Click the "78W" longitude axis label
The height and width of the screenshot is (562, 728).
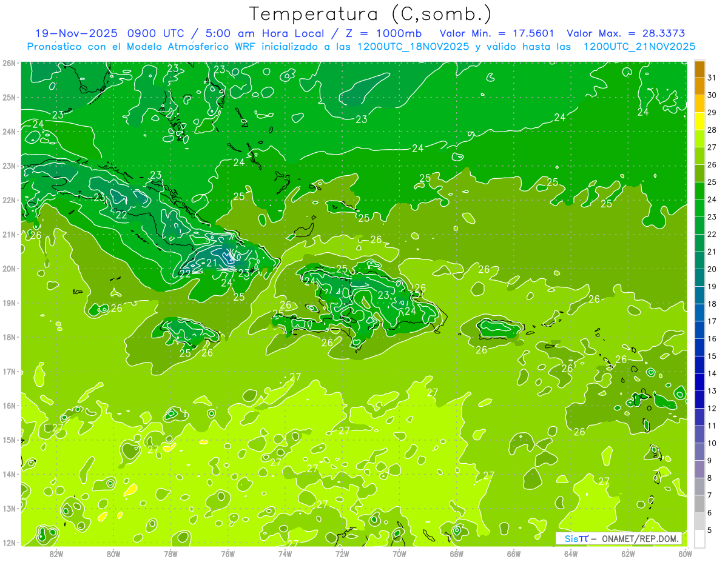click(x=170, y=554)
